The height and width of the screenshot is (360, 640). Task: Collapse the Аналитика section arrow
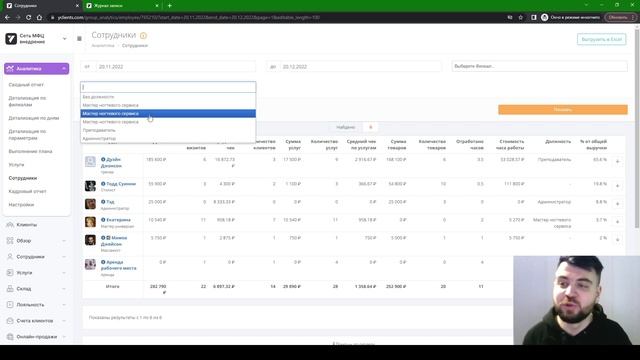64,69
